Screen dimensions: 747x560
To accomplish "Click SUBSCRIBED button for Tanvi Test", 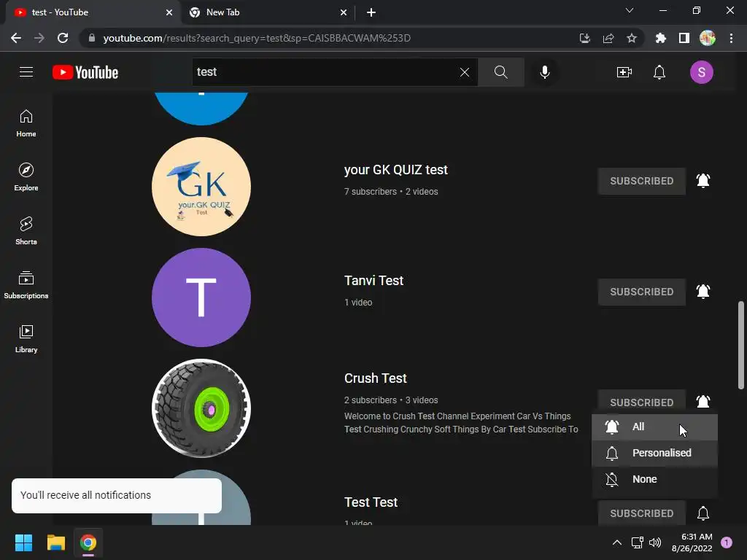I will (x=642, y=292).
